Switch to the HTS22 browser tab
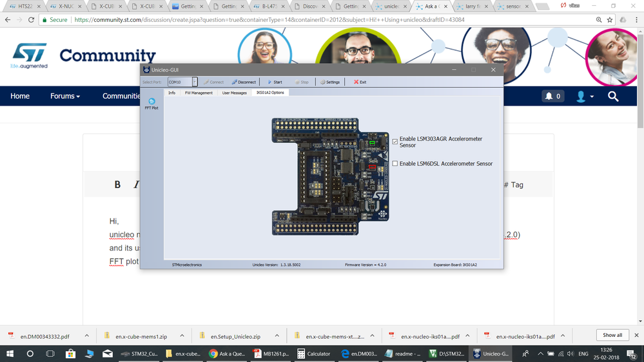 coord(24,6)
